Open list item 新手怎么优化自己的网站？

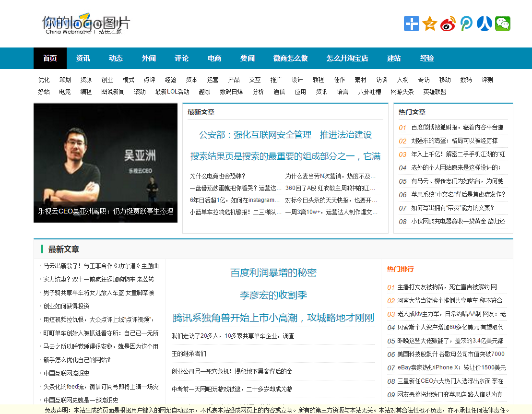pos(77,360)
